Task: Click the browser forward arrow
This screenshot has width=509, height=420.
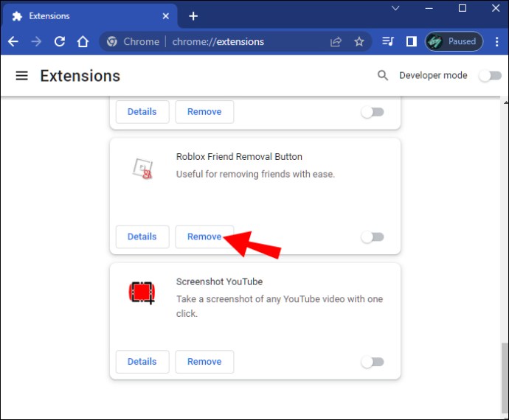Action: click(36, 41)
